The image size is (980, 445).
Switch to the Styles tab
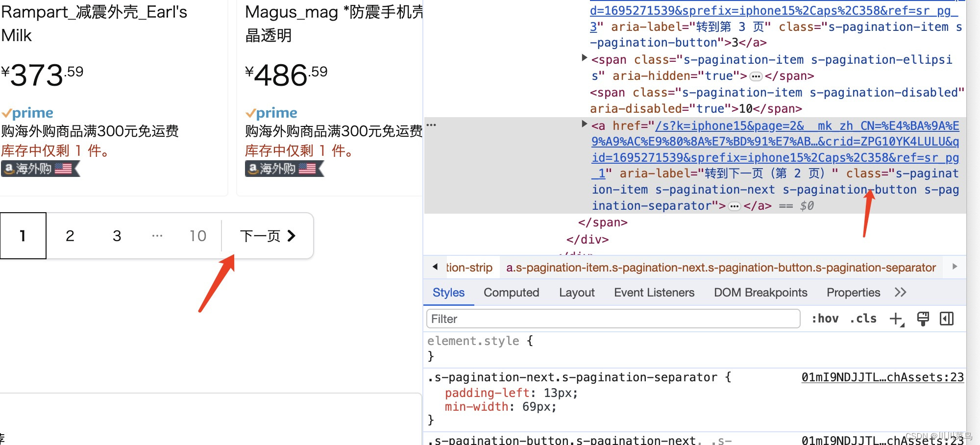click(x=448, y=293)
